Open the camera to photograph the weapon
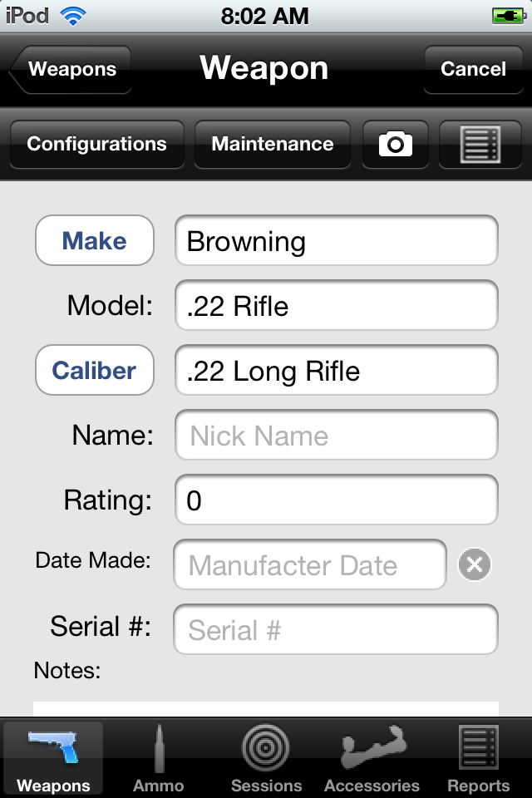Viewport: 532px width, 798px height. [x=395, y=143]
